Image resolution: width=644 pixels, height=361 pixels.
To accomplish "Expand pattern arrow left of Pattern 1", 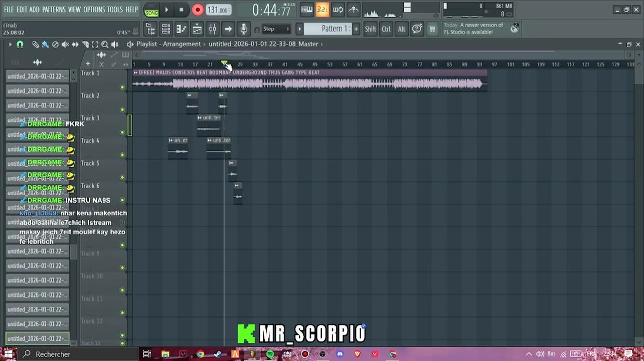I will pos(299,29).
